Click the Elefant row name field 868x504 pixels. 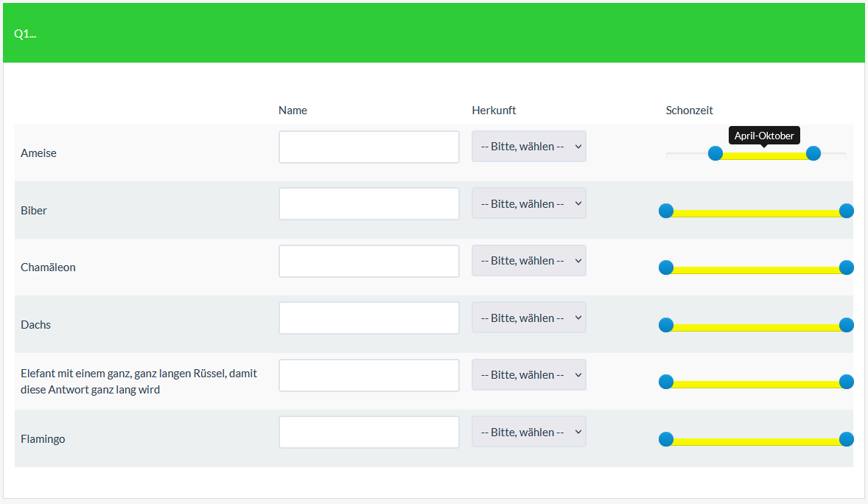[x=368, y=375]
